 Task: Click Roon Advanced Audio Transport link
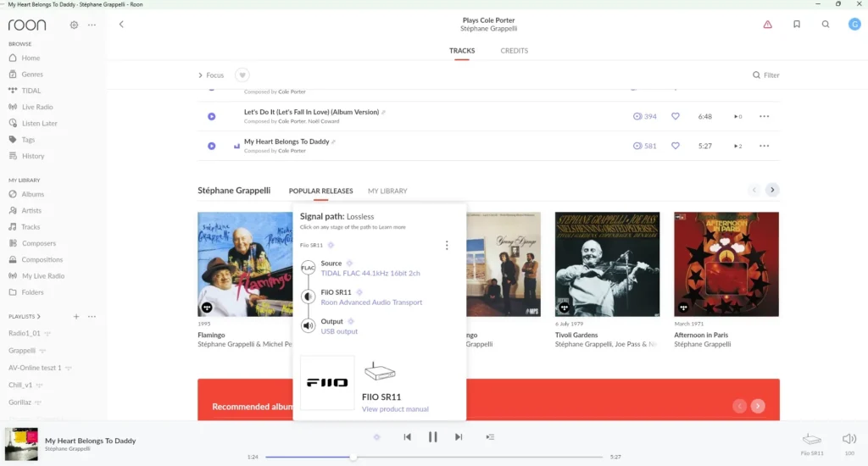[x=371, y=302]
